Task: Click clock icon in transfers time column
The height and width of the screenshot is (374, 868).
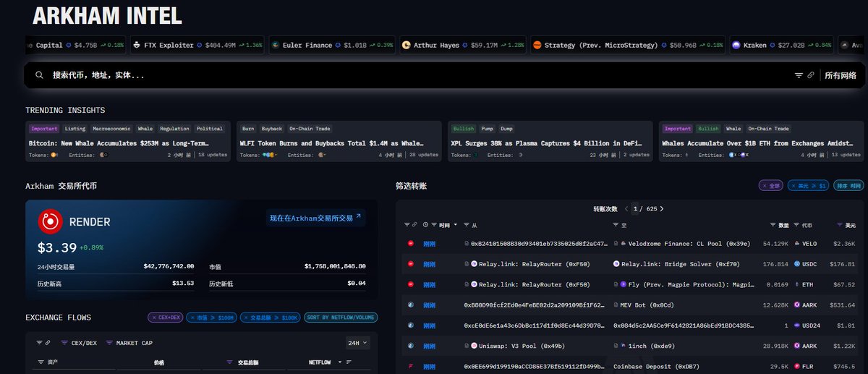Action: coord(425,225)
